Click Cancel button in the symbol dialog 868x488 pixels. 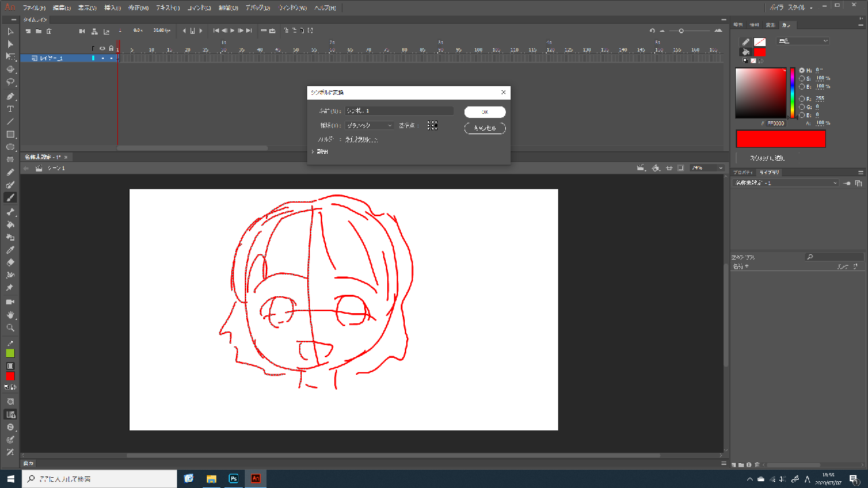(485, 128)
